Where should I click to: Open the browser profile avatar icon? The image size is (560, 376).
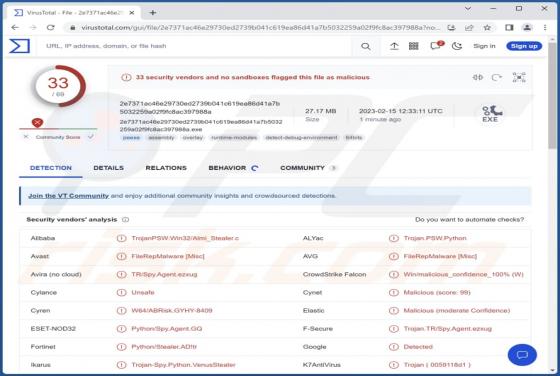point(527,27)
